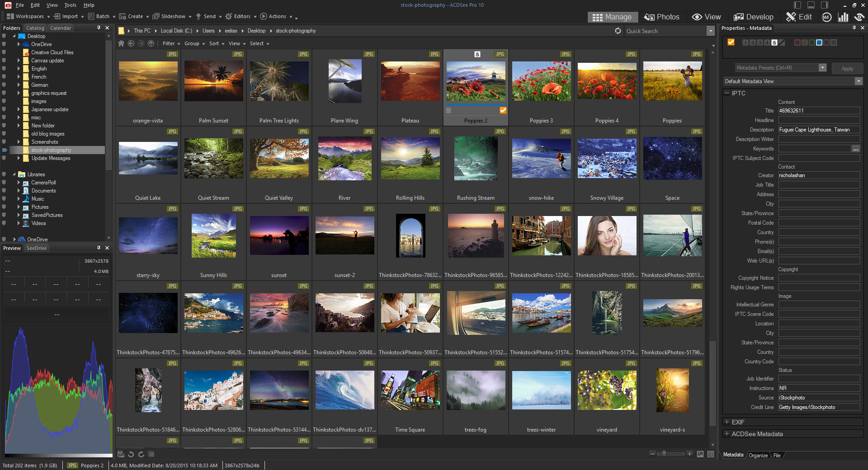Click the refresh icon beside Quick Search
This screenshot has height=470, width=868.
(x=618, y=31)
